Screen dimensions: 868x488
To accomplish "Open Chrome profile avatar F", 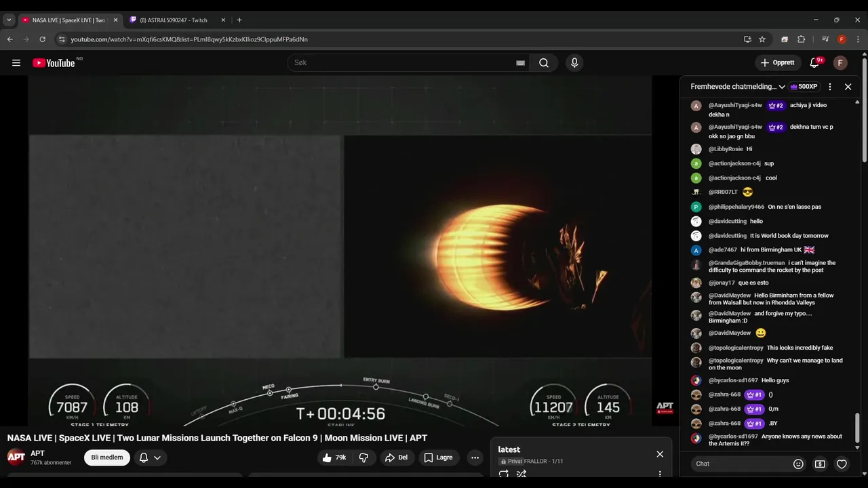I will click(x=842, y=39).
